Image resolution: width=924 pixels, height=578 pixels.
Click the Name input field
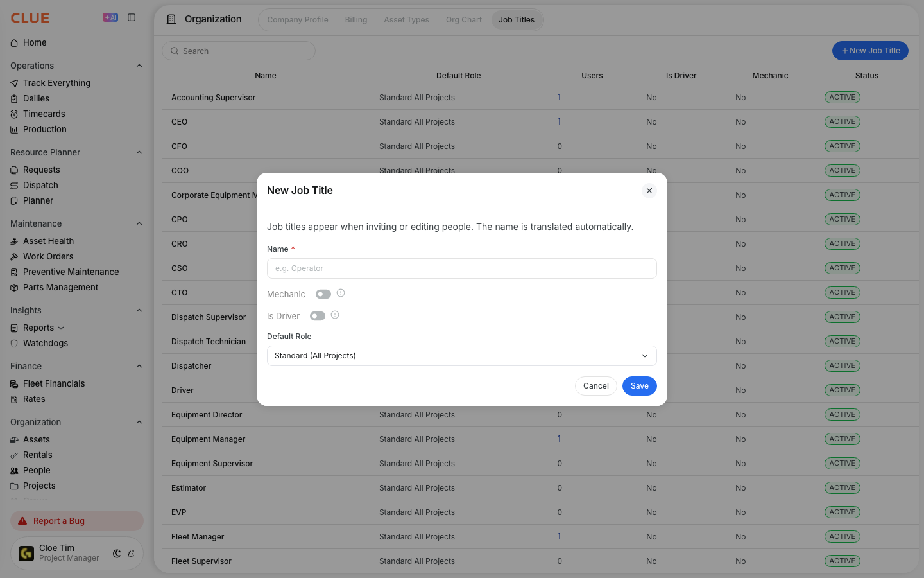[462, 268]
